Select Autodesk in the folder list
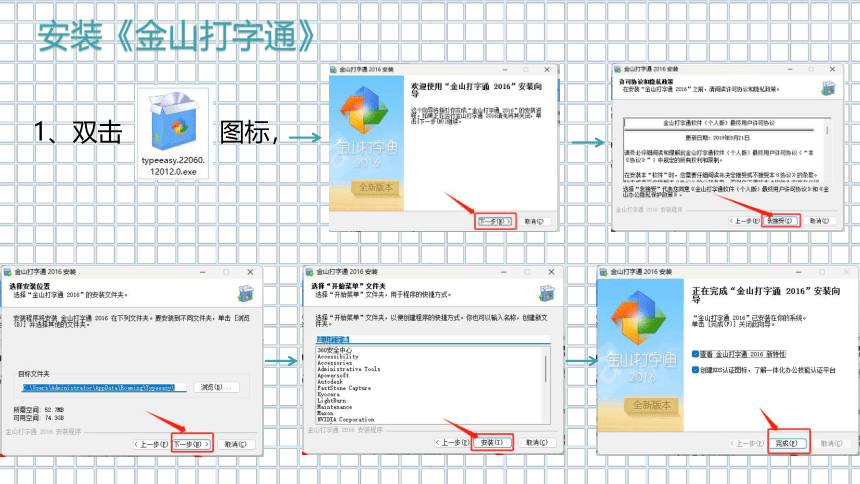The height and width of the screenshot is (484, 860). click(330, 382)
